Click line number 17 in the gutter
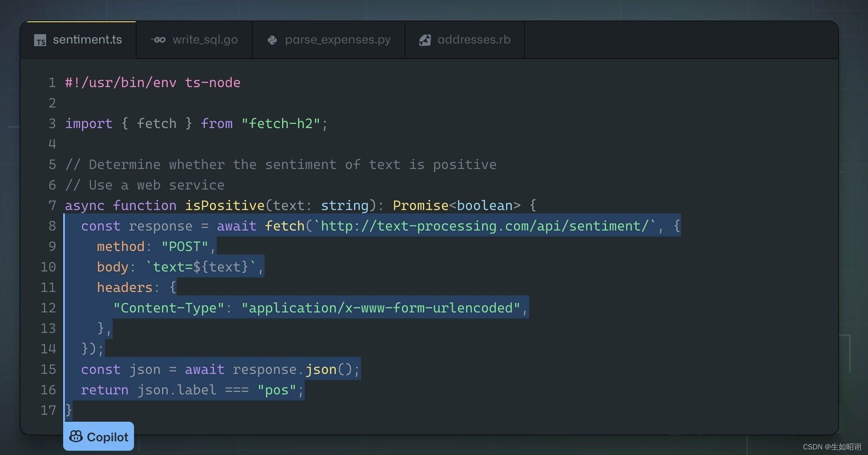868x455 pixels. (x=48, y=410)
